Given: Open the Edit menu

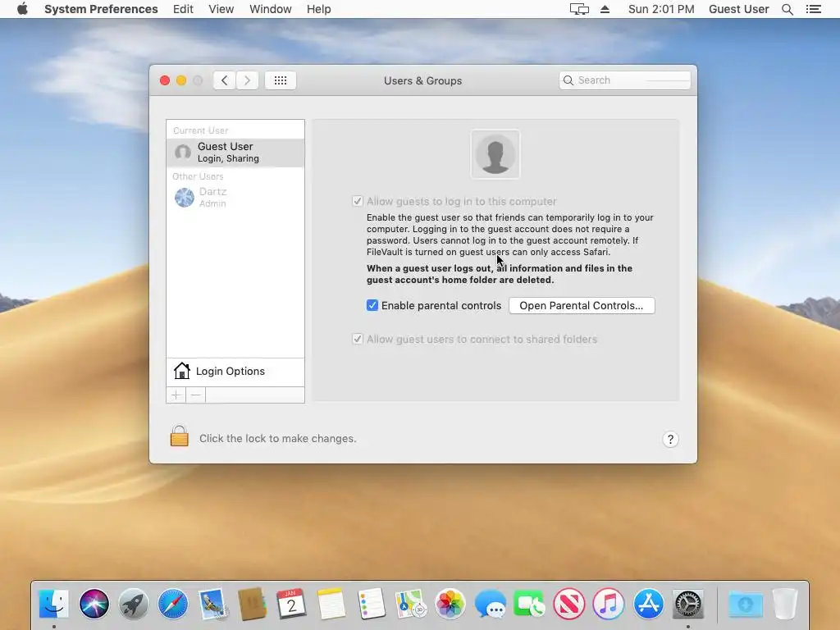Looking at the screenshot, I should pyautogui.click(x=183, y=9).
